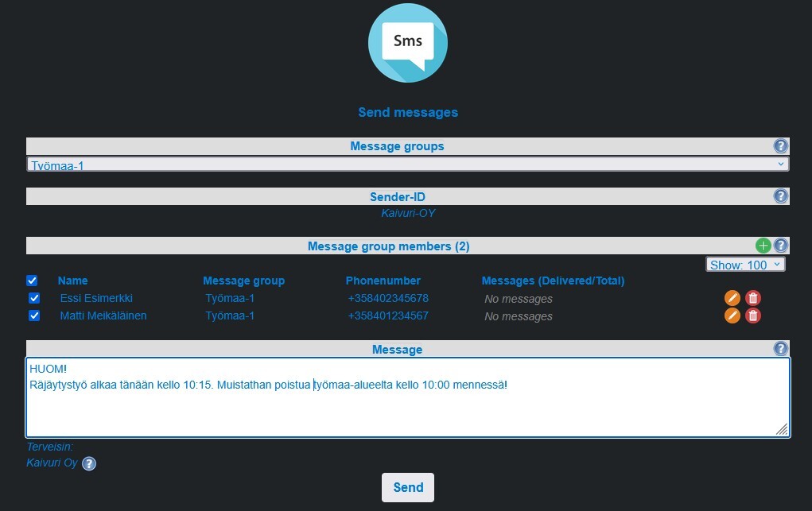
Task: Open help icon beside Sender-ID header
Action: click(780, 196)
